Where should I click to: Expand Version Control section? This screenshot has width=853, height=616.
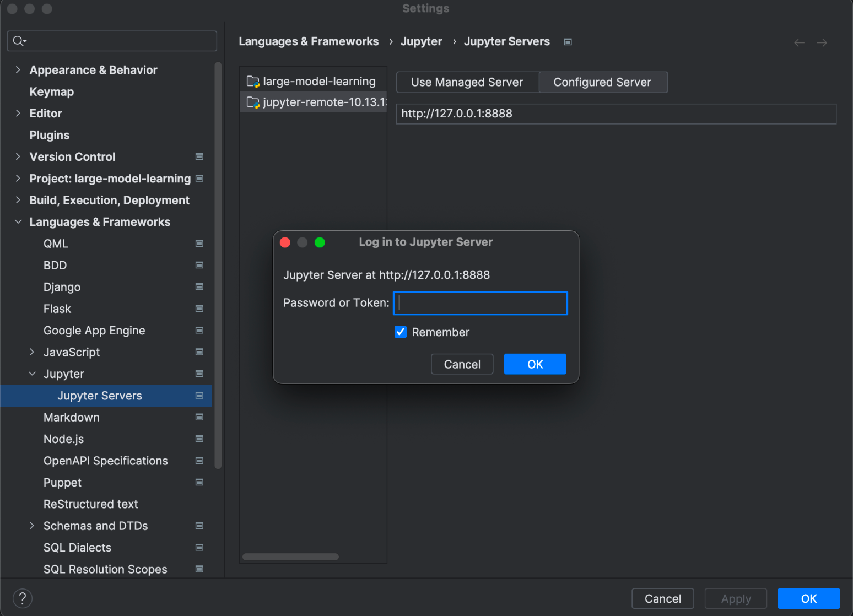click(18, 157)
